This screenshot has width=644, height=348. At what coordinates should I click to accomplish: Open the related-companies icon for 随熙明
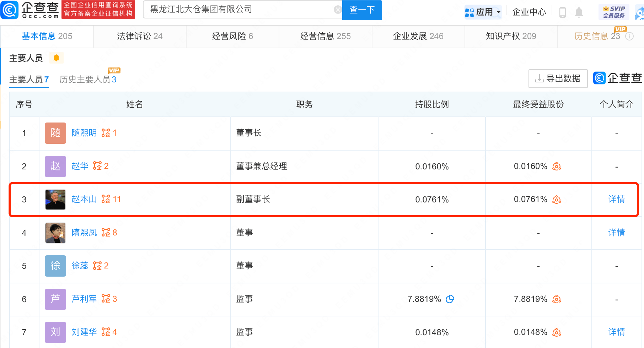click(x=106, y=133)
